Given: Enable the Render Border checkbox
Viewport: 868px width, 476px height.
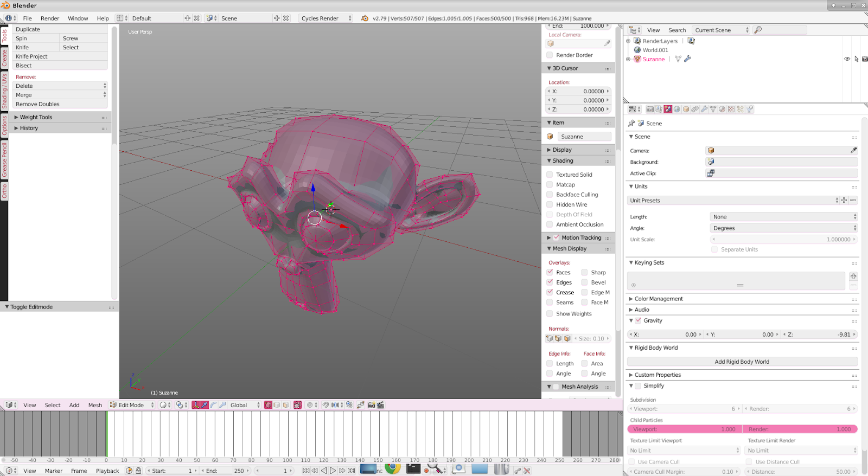Looking at the screenshot, I should click(550, 55).
